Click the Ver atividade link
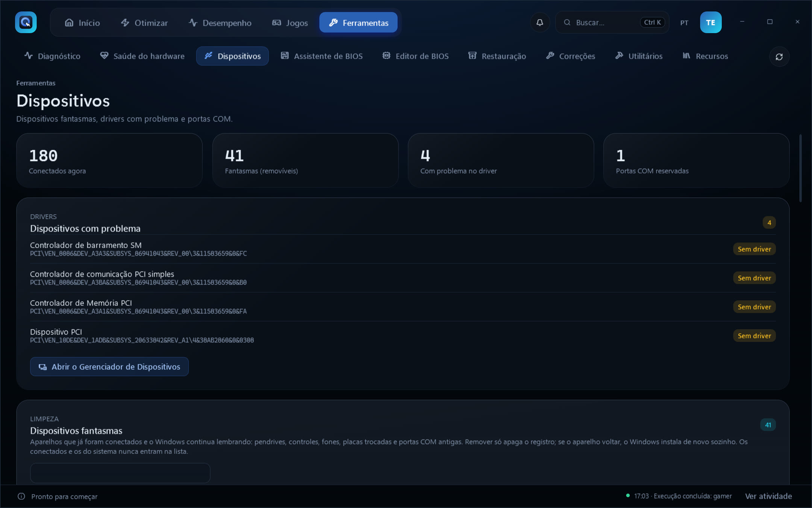This screenshot has width=812, height=508. pos(768,496)
